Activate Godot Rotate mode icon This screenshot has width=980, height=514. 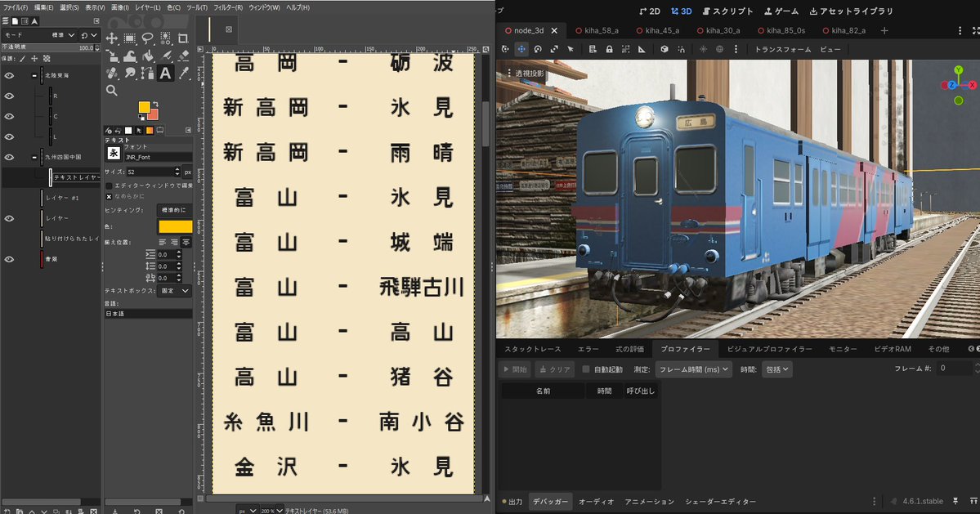538,49
